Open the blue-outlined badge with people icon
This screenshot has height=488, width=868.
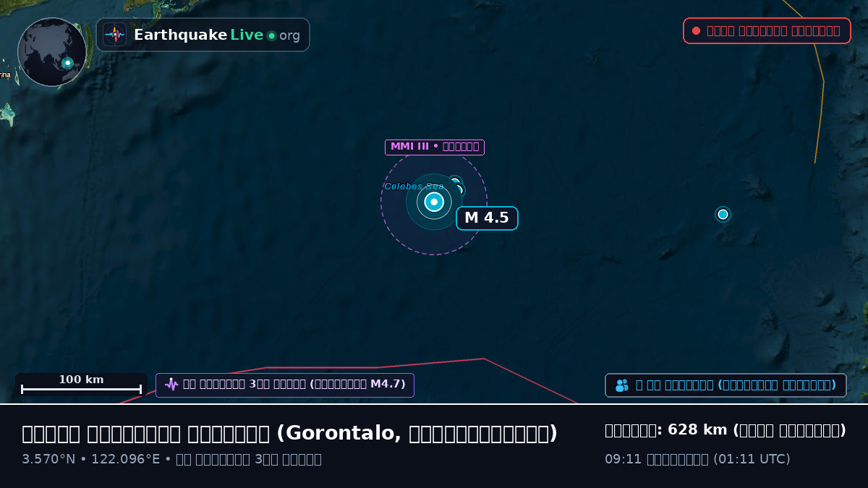(726, 385)
